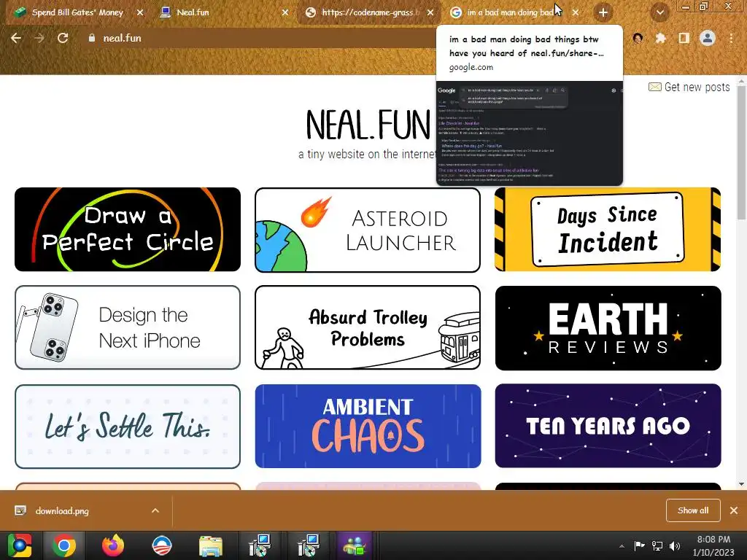Screen dimensions: 747x560
Task: Show hidden system tray icons
Action: tap(622, 546)
